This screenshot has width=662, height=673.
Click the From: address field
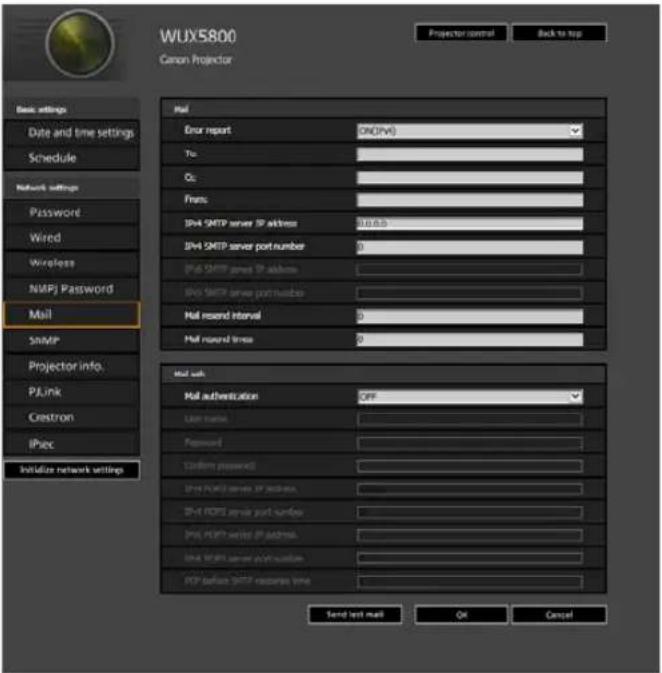point(470,200)
